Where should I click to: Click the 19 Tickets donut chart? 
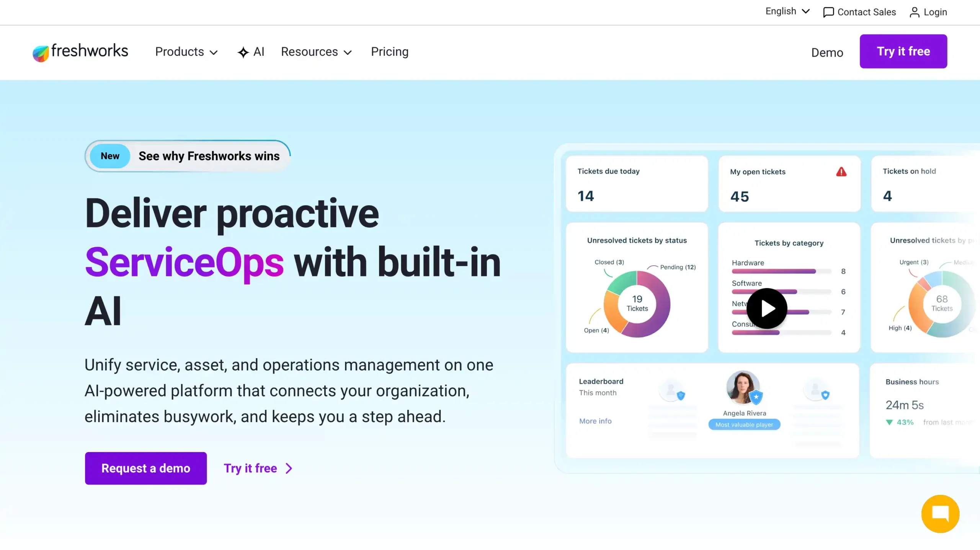[637, 304]
